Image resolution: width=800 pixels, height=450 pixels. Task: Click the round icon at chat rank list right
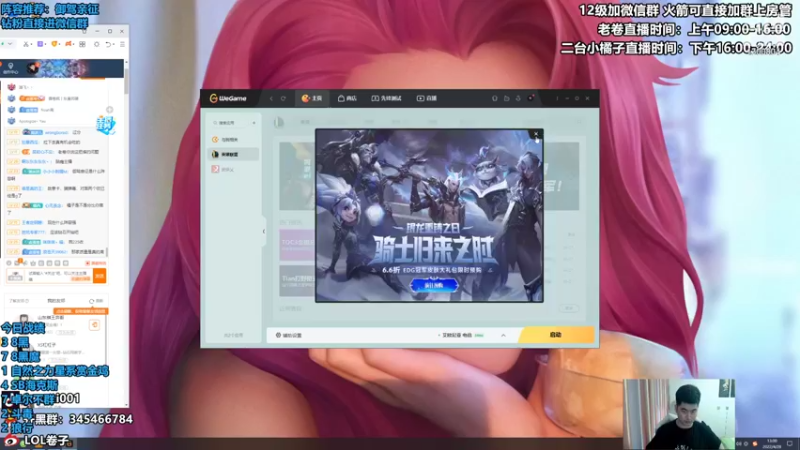[x=109, y=110]
